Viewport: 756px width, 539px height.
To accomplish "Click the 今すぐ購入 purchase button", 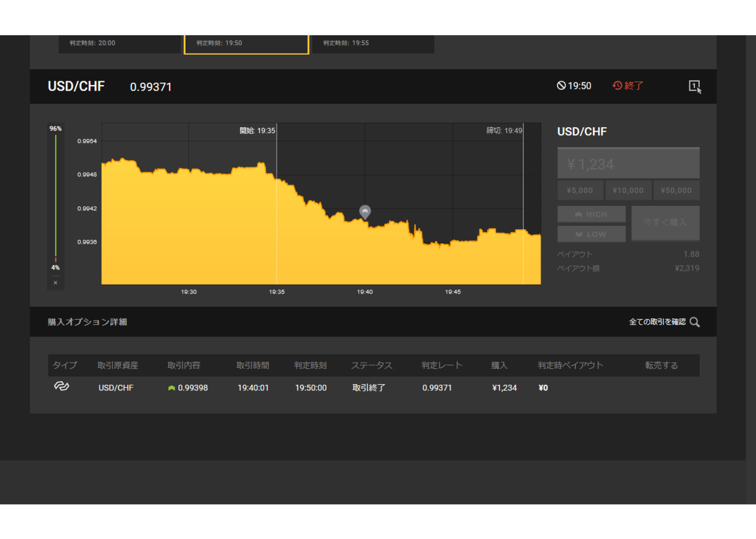I will [x=665, y=223].
